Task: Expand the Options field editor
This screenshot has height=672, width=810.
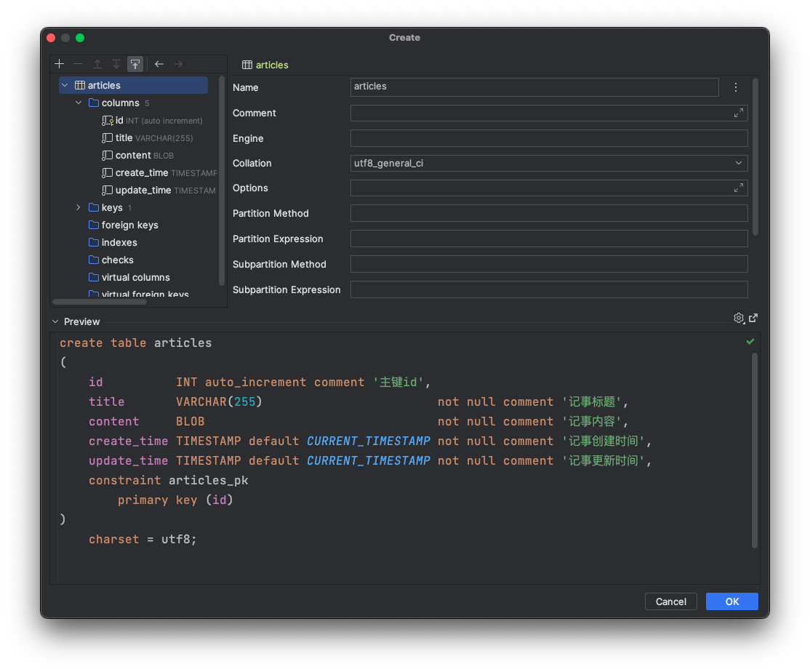Action: pos(739,188)
